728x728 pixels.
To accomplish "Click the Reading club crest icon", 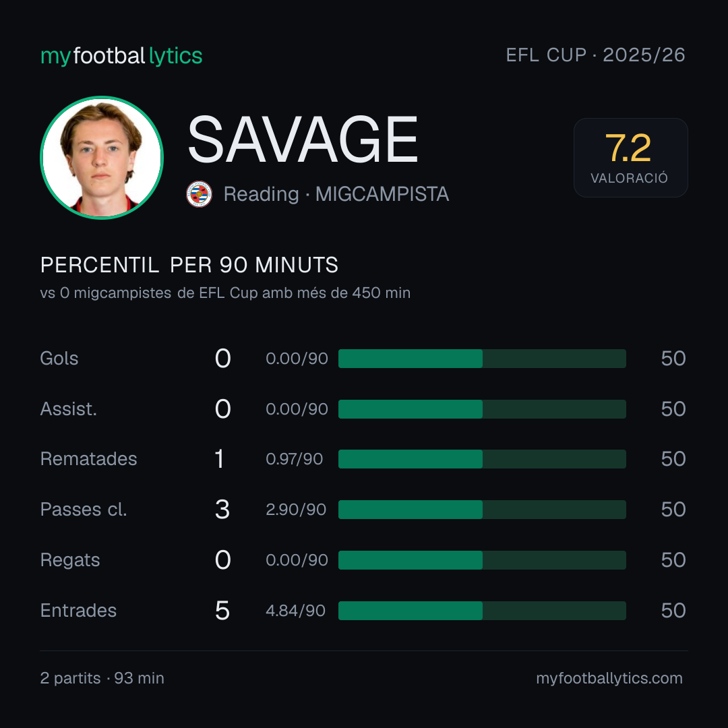I will click(x=199, y=194).
